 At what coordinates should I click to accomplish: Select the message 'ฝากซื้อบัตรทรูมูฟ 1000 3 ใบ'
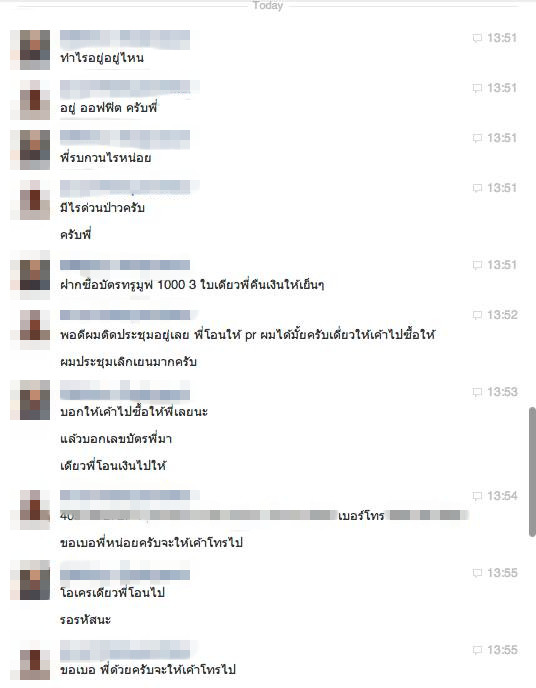click(x=192, y=285)
